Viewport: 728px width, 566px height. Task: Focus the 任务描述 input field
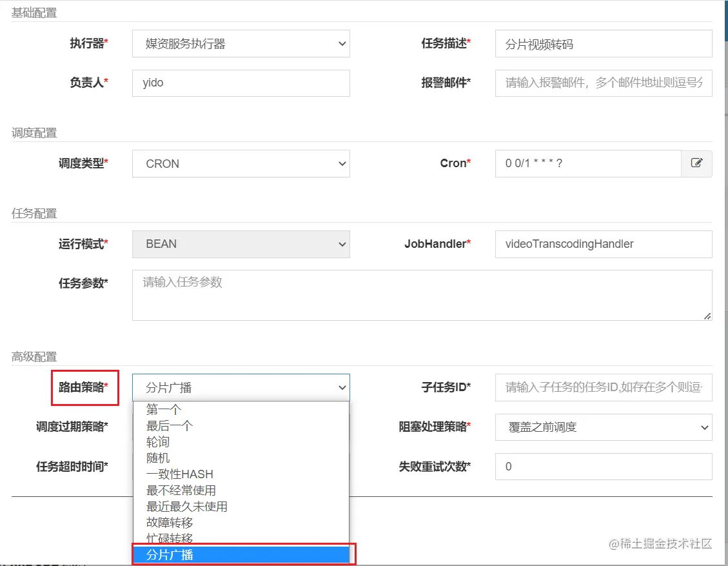tap(604, 44)
